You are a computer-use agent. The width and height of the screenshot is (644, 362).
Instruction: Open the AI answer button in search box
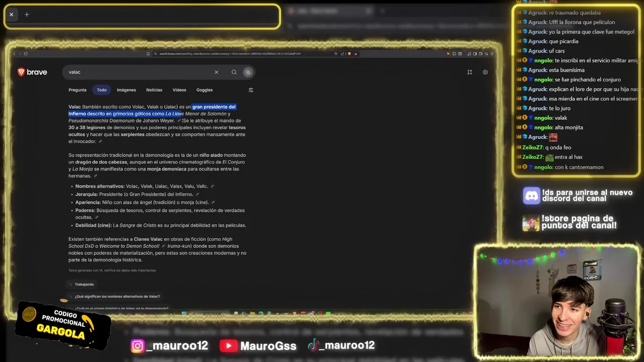click(248, 72)
